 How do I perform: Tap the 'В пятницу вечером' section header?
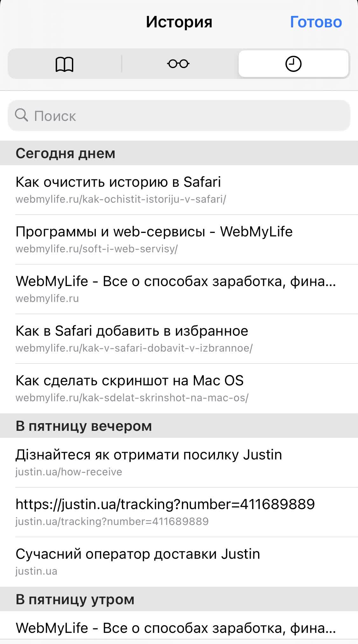pos(84,426)
